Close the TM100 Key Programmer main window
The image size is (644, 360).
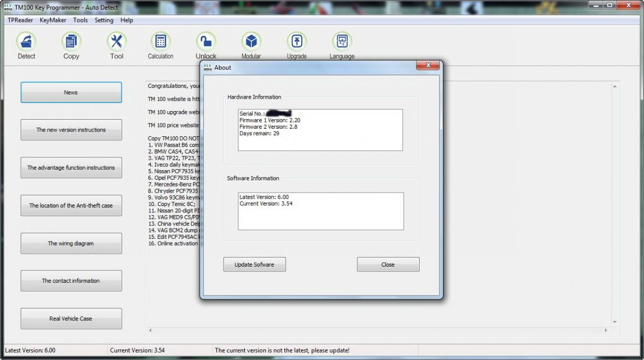[x=628, y=5]
